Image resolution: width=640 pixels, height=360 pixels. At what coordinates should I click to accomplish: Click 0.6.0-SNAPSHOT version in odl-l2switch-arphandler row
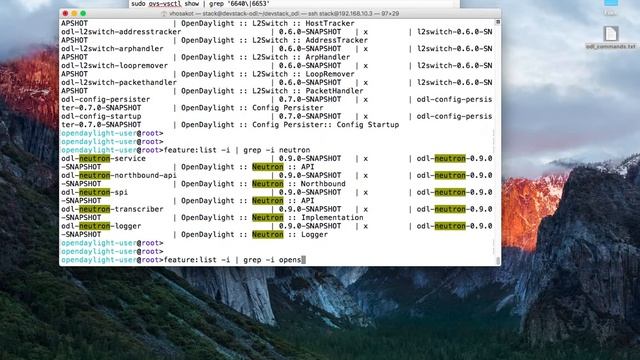(x=310, y=49)
